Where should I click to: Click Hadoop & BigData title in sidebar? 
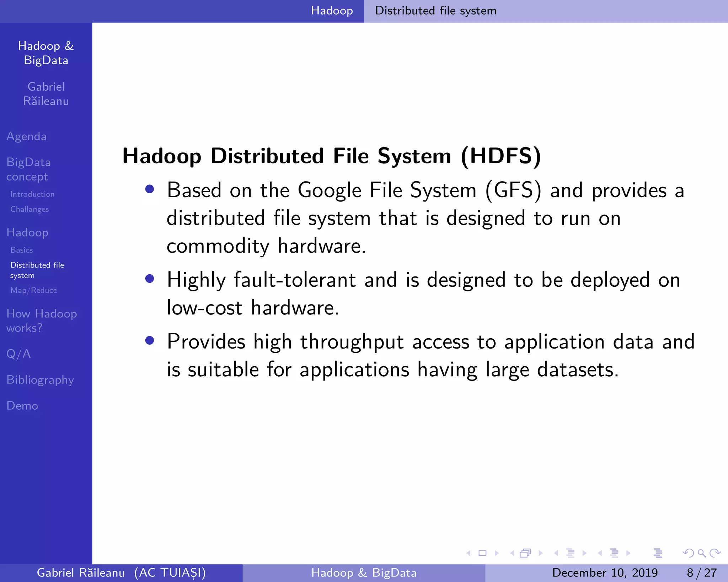point(46,53)
